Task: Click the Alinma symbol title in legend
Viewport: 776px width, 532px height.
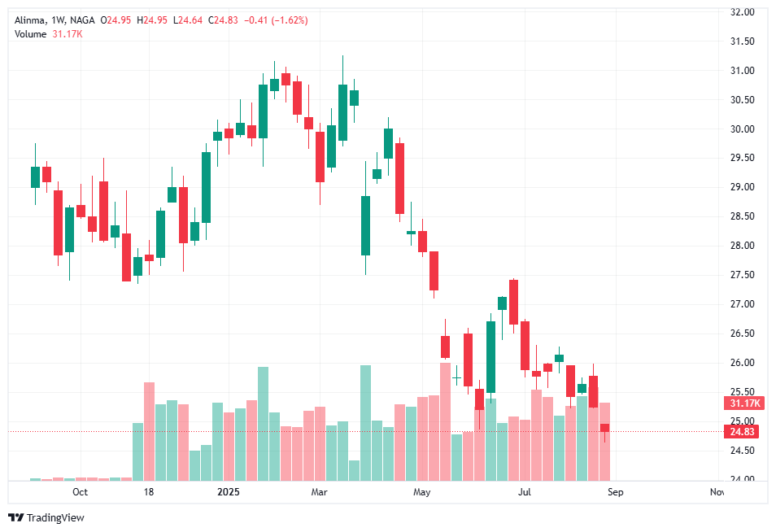Action: click(31, 20)
